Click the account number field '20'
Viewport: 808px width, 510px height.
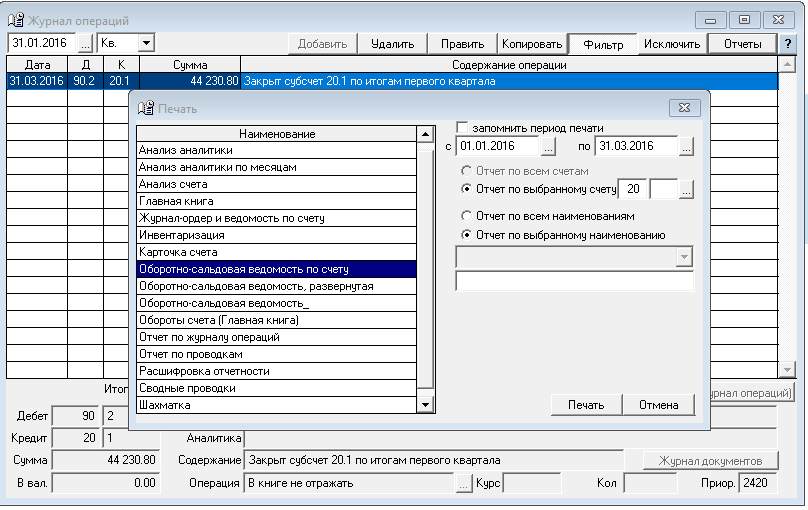tap(633, 189)
